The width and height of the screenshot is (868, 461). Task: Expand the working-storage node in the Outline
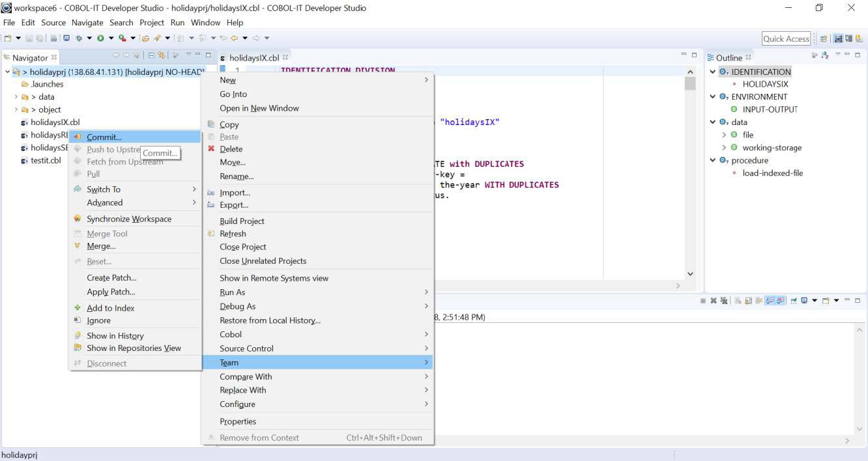coord(724,148)
